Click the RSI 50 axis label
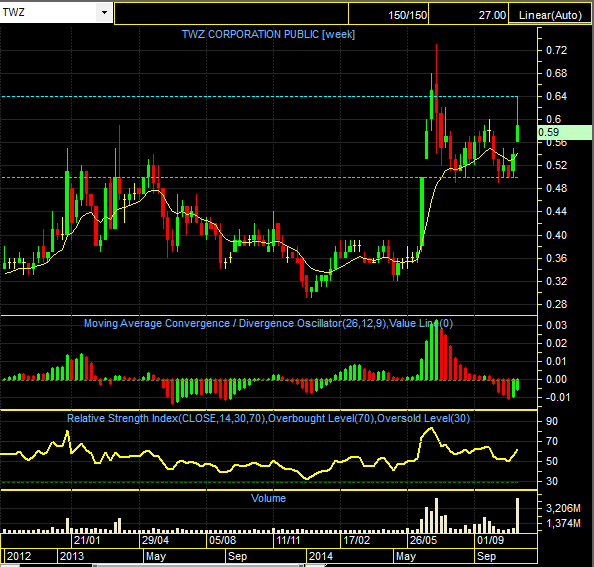The height and width of the screenshot is (567, 594). pyautogui.click(x=552, y=461)
